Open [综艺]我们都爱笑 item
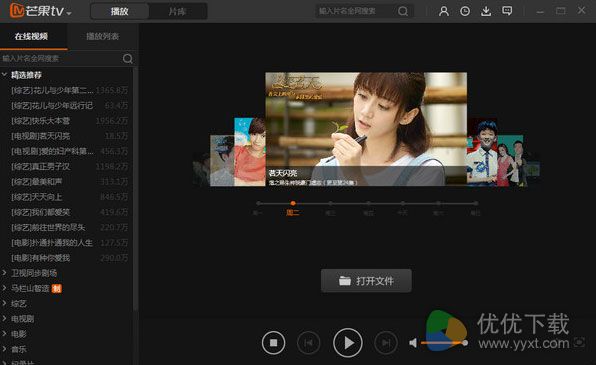Image resolution: width=596 pixels, height=365 pixels. [x=69, y=212]
